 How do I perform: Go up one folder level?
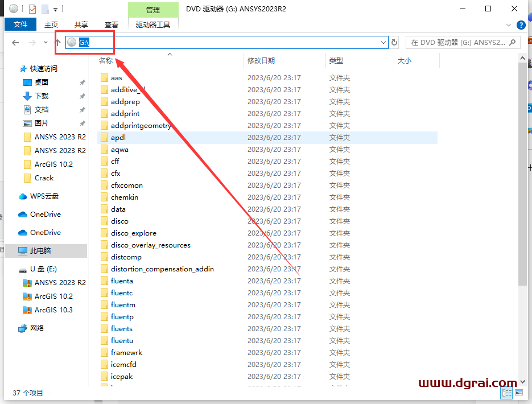57,43
